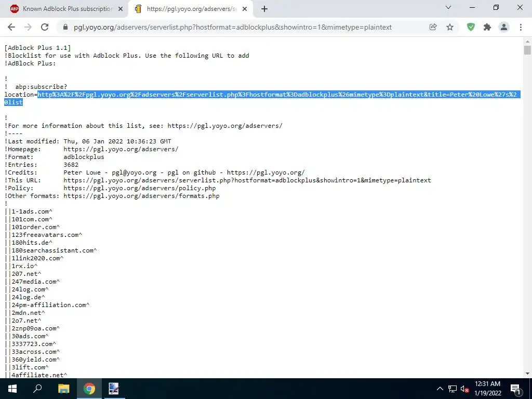Viewport: 532px width, 399px height.
Task: Bookmark this page with the star icon
Action: [x=450, y=27]
